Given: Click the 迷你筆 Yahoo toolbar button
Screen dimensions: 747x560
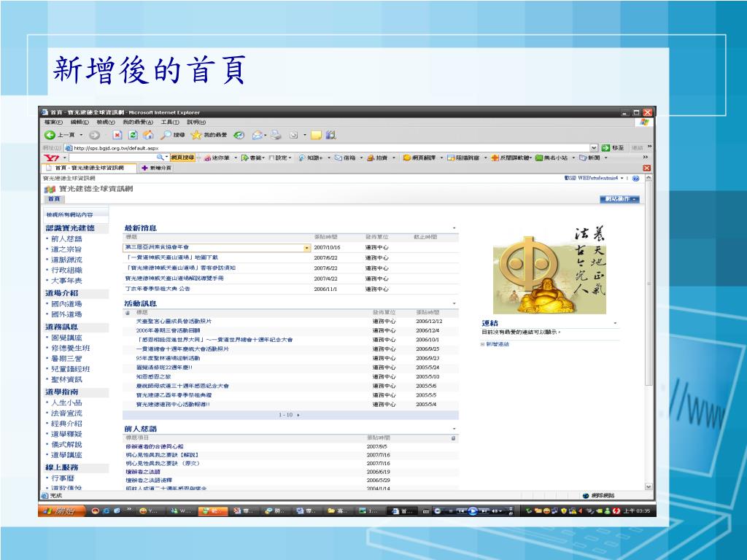Looking at the screenshot, I should [x=217, y=157].
